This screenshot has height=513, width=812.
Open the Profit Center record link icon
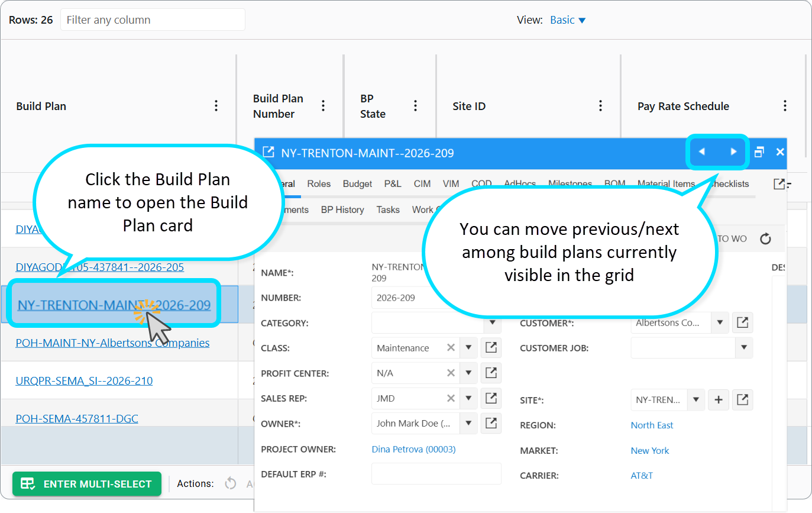491,373
